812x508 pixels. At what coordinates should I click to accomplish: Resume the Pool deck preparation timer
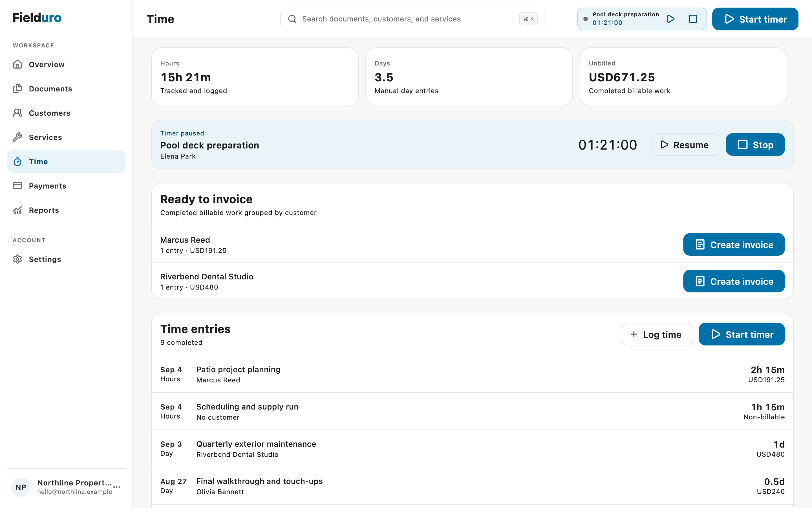coord(686,144)
